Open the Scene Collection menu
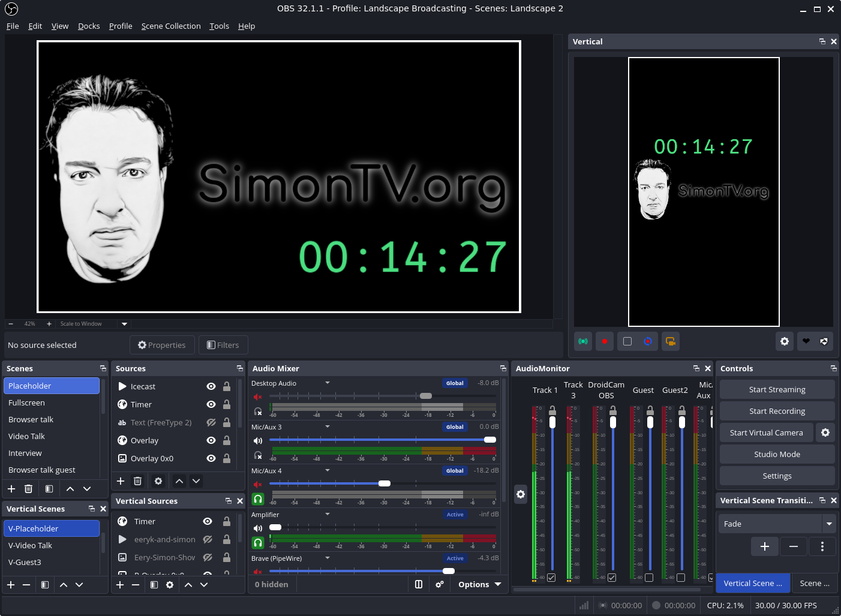 [171, 26]
